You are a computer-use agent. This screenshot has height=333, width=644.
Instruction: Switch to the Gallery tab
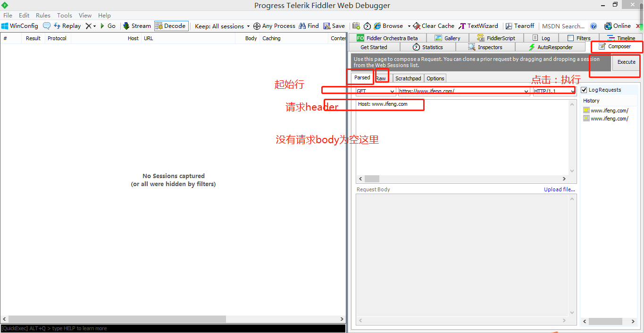[x=447, y=38]
